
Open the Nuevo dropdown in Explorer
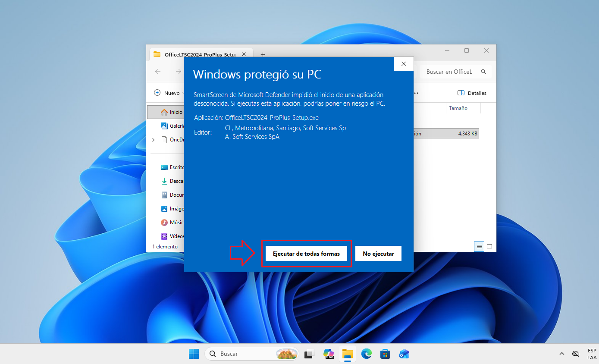pyautogui.click(x=169, y=93)
